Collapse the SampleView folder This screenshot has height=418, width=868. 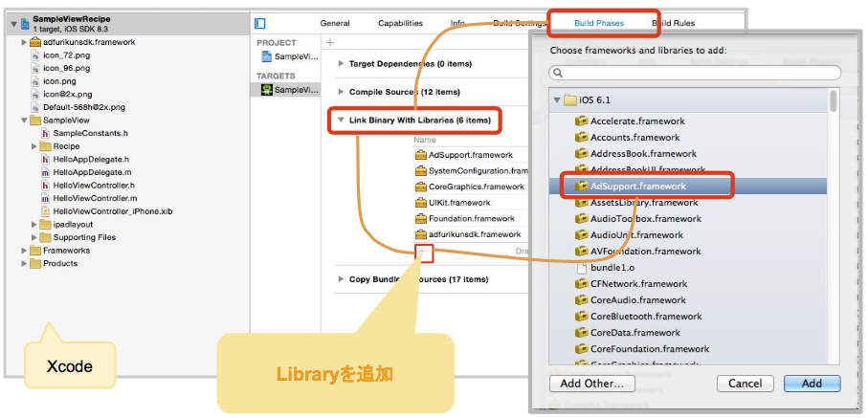[x=24, y=121]
